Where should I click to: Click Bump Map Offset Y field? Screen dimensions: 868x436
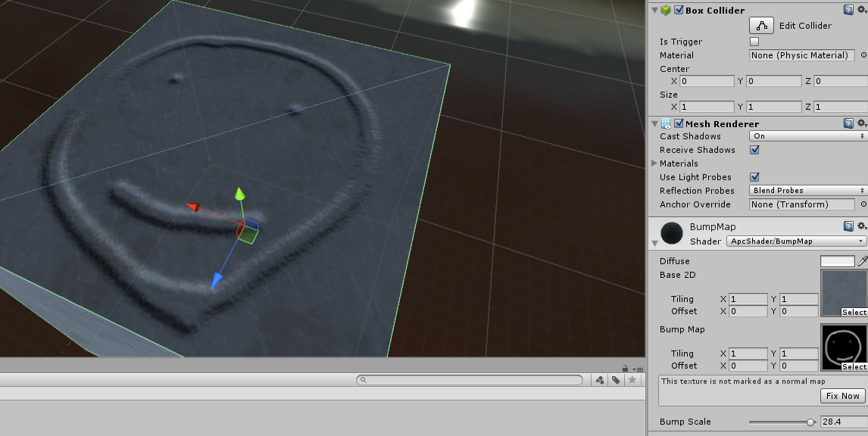point(799,365)
